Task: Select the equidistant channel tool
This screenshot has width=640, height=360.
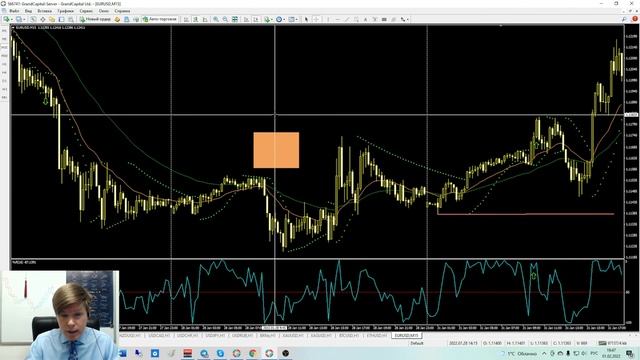Action: 356,19
